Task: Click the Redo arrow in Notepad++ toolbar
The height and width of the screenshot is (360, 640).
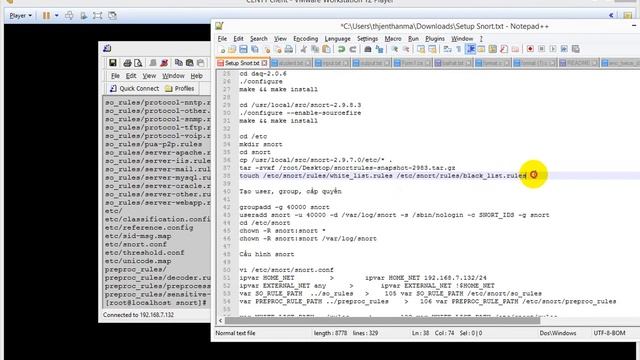Action: click(x=353, y=49)
